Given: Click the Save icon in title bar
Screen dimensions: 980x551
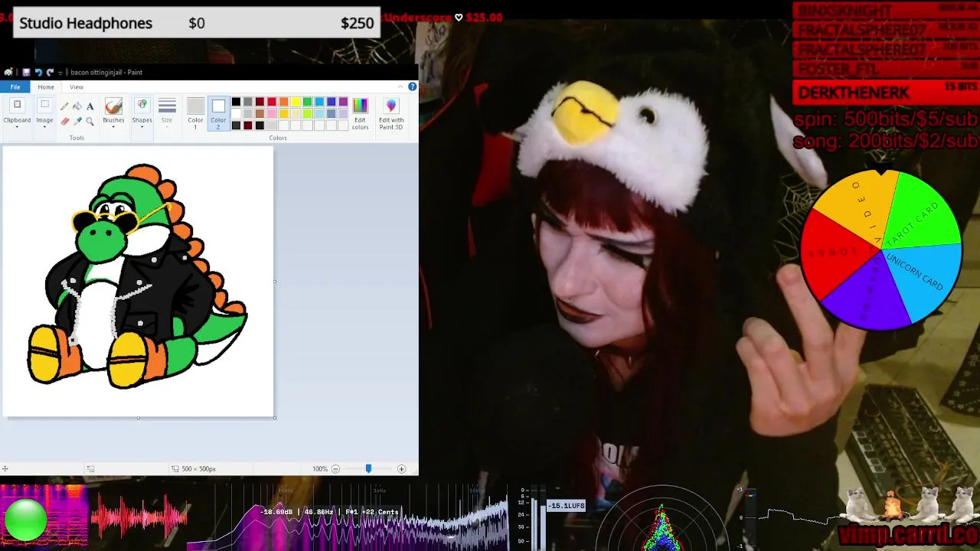Looking at the screenshot, I should [x=26, y=72].
